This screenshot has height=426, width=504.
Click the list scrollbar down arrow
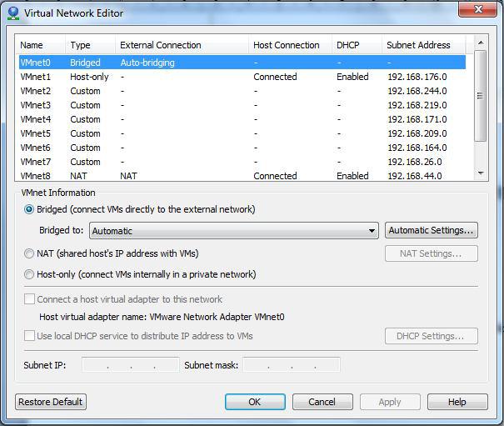click(481, 173)
